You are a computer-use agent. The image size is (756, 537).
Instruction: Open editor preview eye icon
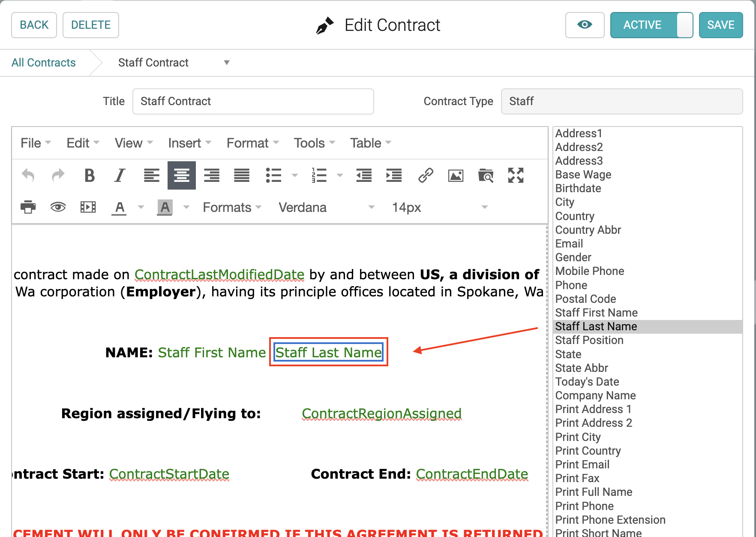(58, 207)
